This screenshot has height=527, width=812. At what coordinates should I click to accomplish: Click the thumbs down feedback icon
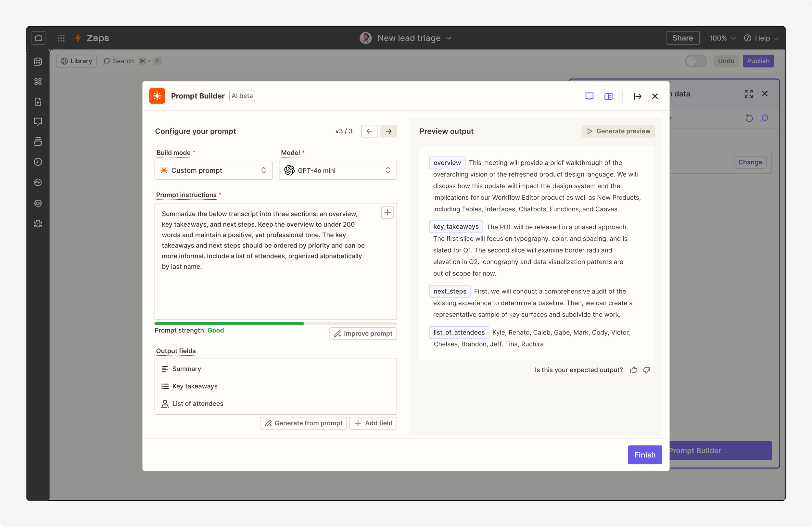coord(647,370)
